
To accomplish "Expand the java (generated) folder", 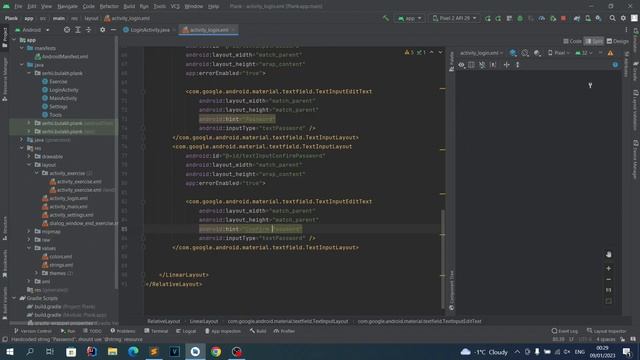I will click(x=22, y=140).
